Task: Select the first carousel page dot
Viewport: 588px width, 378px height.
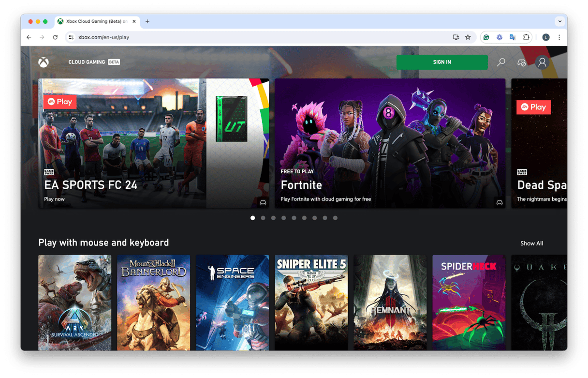Action: click(x=252, y=218)
